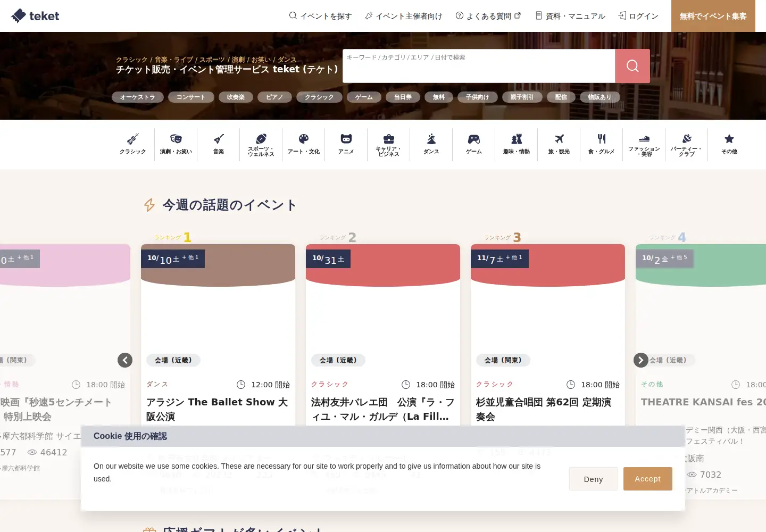Screen dimensions: 766x532
Task: Select the コンサート tag
Action: coord(191,97)
